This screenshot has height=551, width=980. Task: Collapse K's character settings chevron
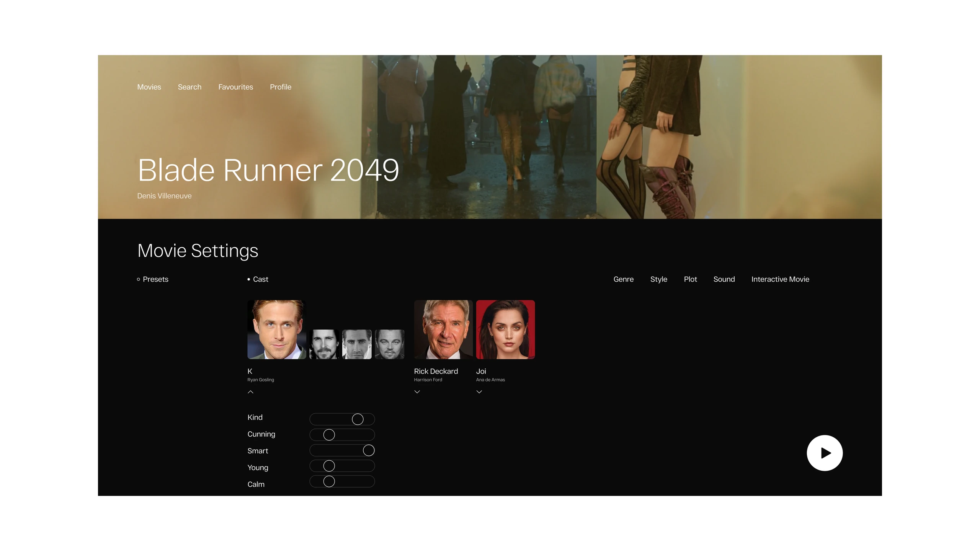coord(251,392)
